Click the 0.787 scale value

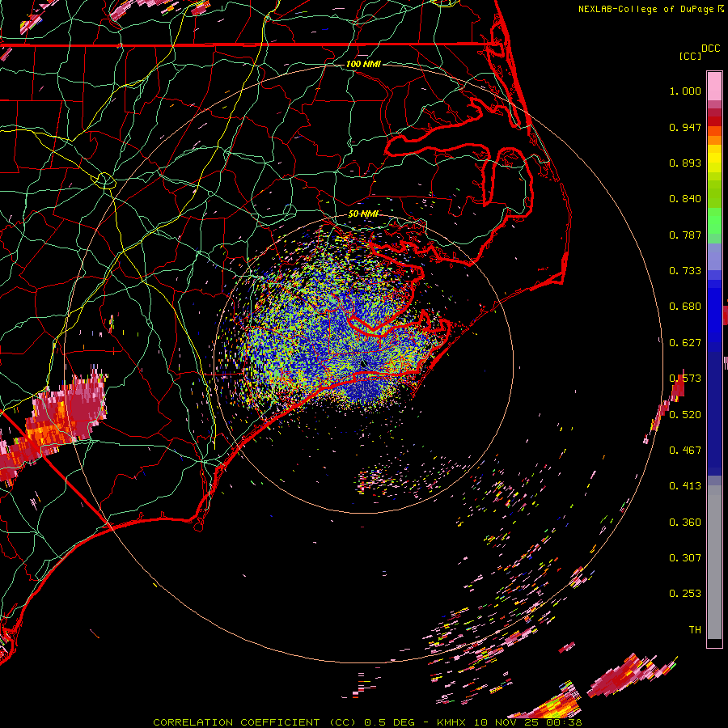685,235
